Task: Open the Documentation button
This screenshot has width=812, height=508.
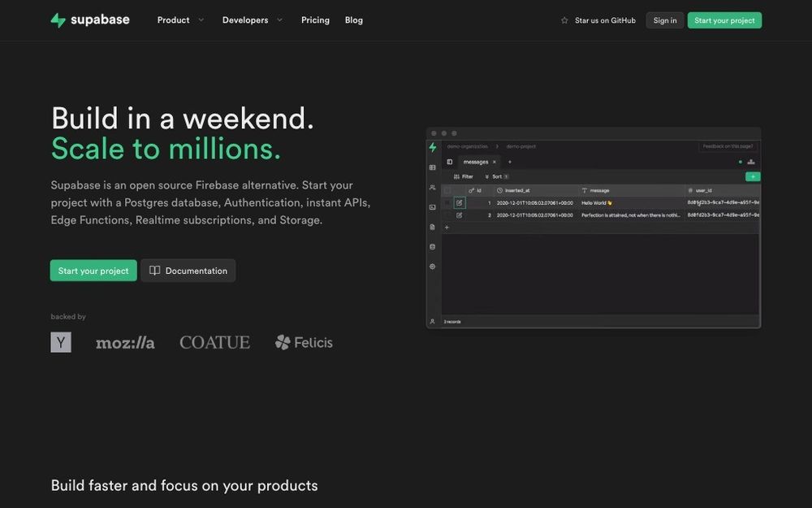Action: coord(188,271)
